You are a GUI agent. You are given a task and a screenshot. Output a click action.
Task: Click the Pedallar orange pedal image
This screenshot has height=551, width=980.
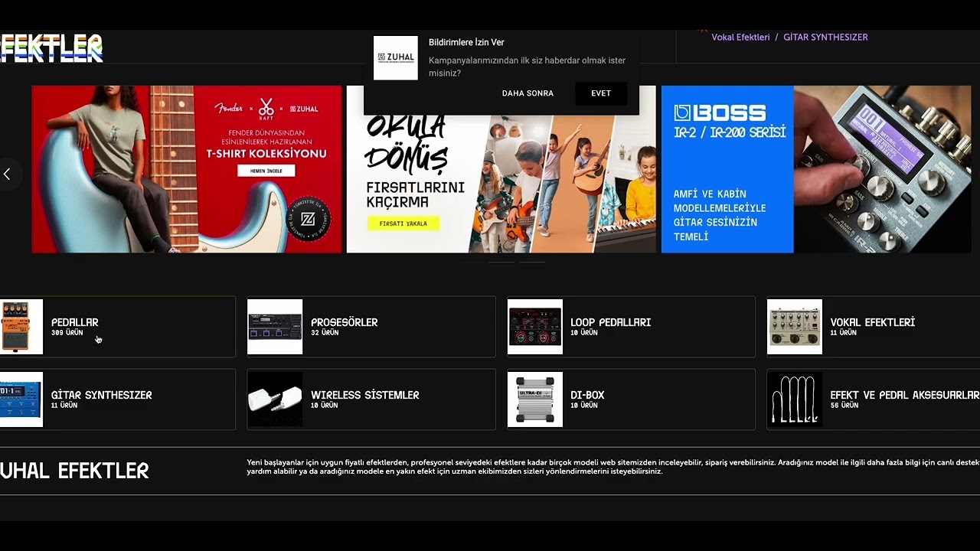[21, 327]
